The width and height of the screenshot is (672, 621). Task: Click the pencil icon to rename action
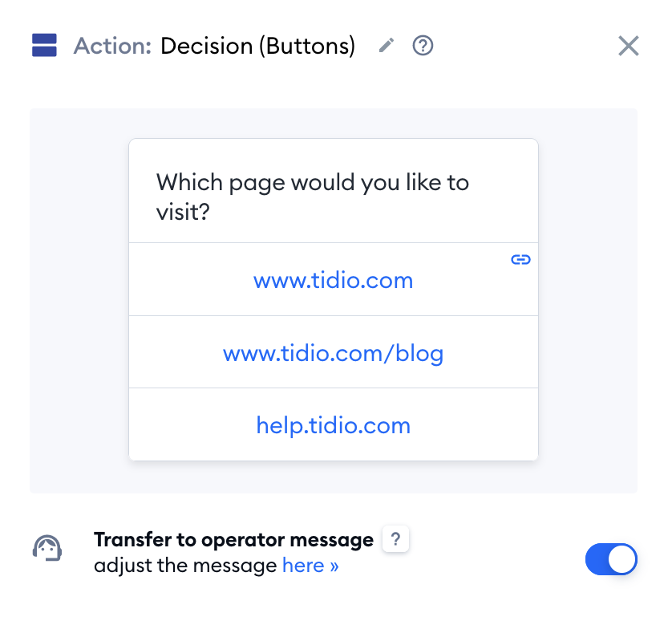point(387,46)
